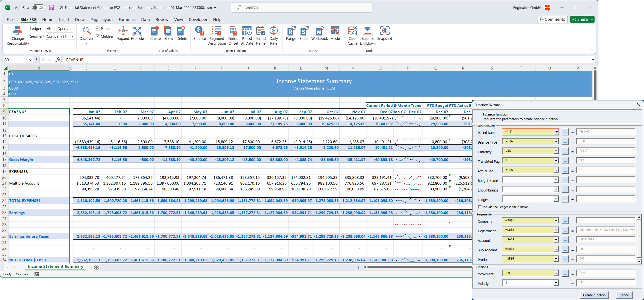Click Cancel in Function Wizard
The height and width of the screenshot is (300, 644).
[624, 295]
